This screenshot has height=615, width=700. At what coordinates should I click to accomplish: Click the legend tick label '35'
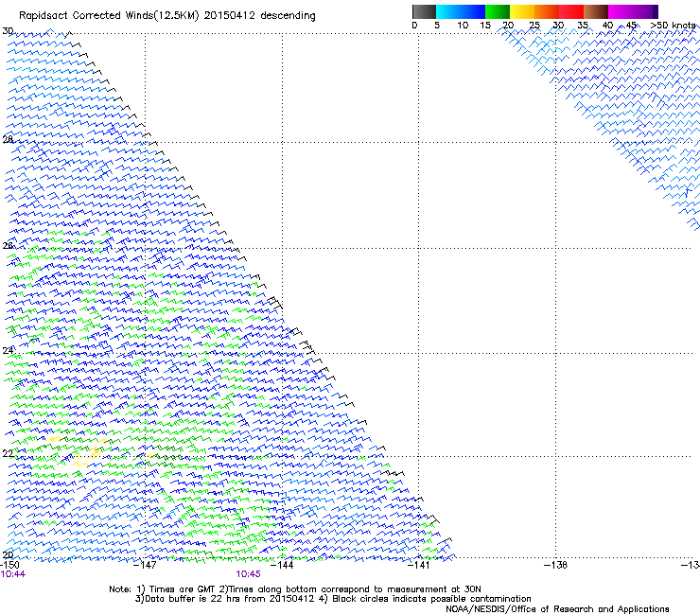(x=583, y=26)
